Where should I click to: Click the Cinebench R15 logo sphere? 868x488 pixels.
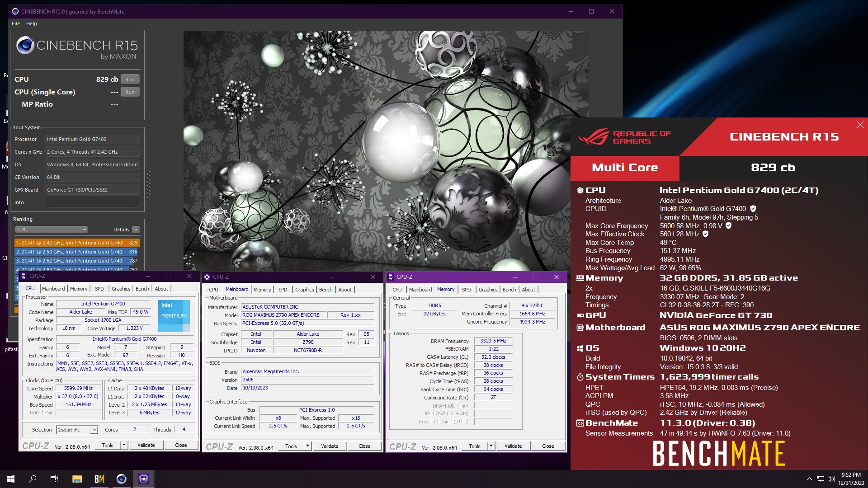tap(25, 45)
